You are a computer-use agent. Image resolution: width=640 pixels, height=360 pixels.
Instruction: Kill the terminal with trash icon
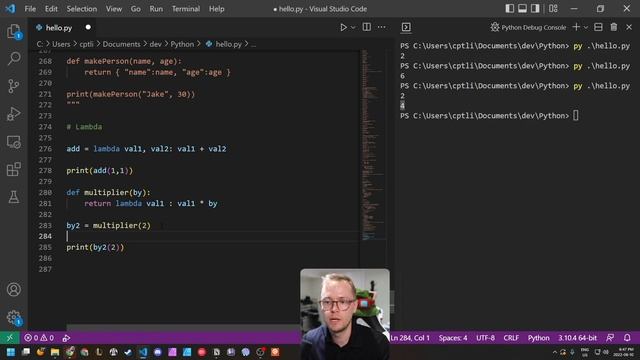click(x=613, y=27)
